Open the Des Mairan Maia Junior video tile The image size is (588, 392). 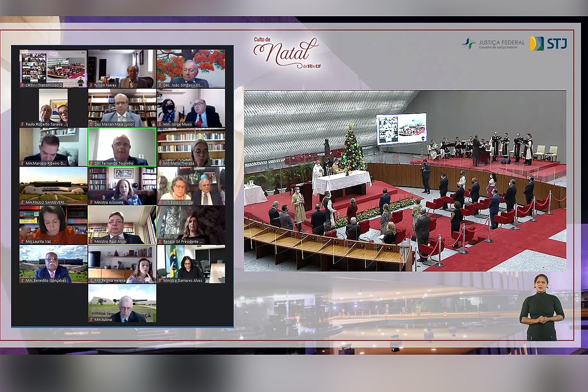point(122,107)
